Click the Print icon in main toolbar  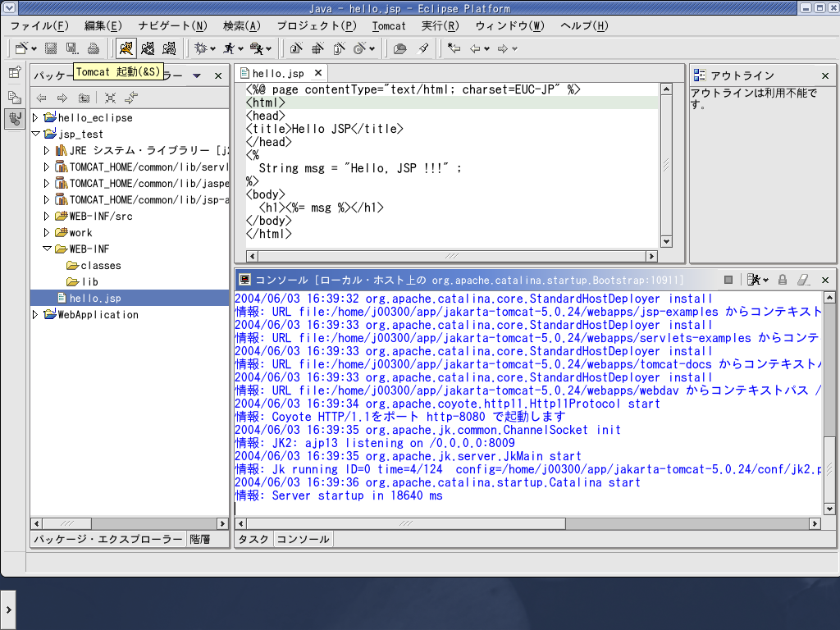(94, 48)
